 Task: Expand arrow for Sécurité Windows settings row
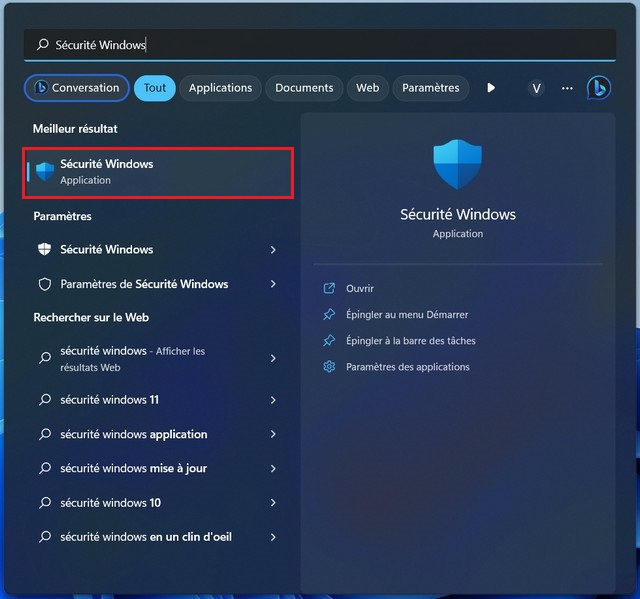coord(273,250)
